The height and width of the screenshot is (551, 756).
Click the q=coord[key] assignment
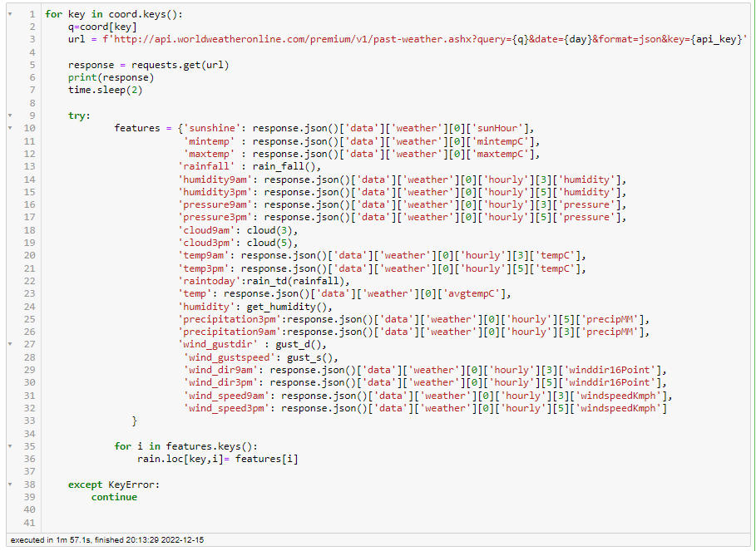tap(102, 27)
